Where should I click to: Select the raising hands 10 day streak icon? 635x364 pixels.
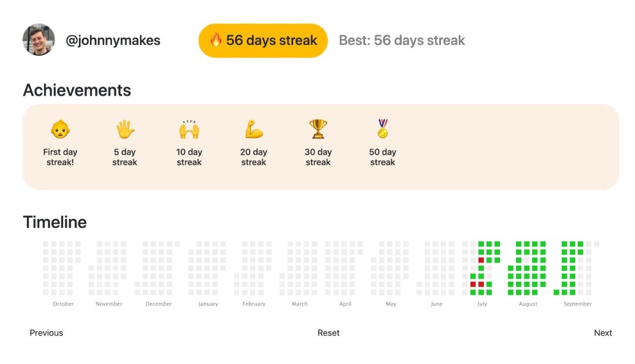(x=189, y=130)
